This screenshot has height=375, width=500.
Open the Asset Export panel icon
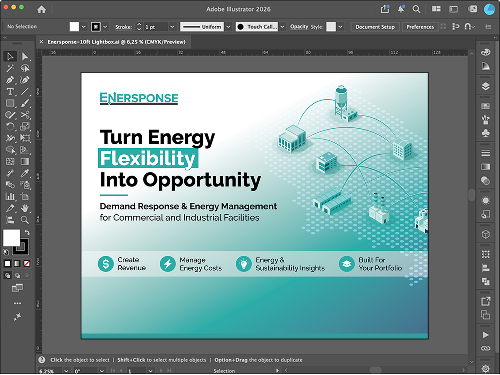coord(486,301)
